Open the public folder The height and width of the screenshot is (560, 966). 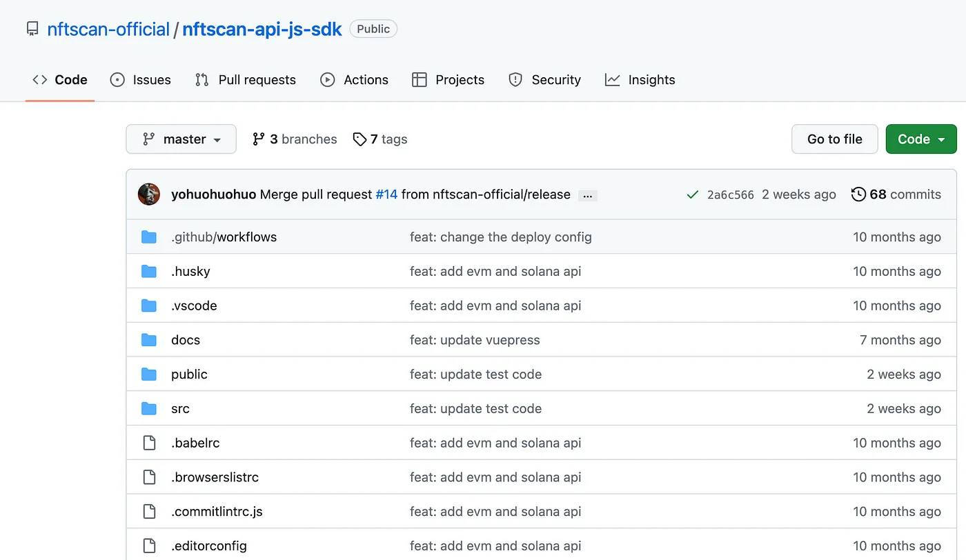tap(189, 374)
